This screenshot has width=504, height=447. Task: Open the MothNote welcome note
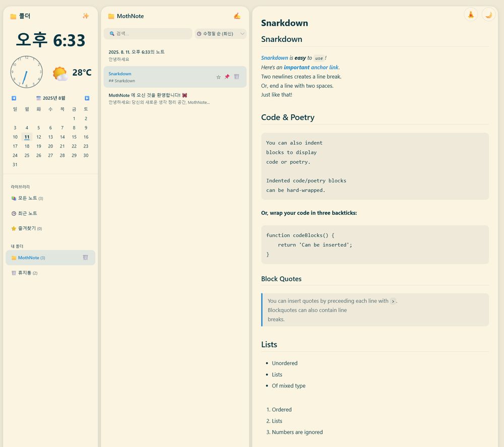point(175,98)
